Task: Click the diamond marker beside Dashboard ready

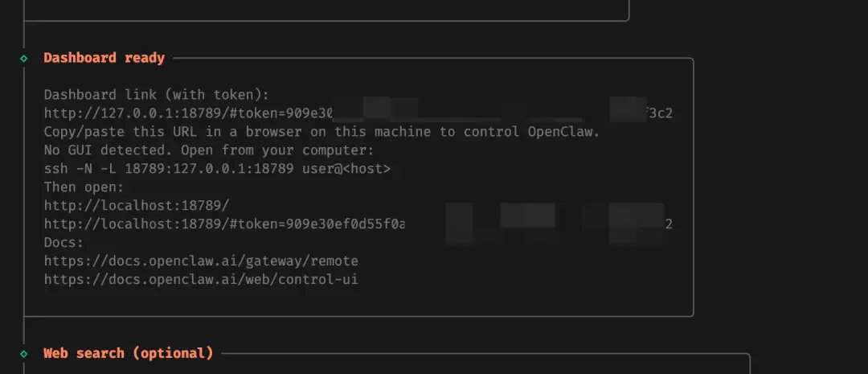Action: pos(24,58)
